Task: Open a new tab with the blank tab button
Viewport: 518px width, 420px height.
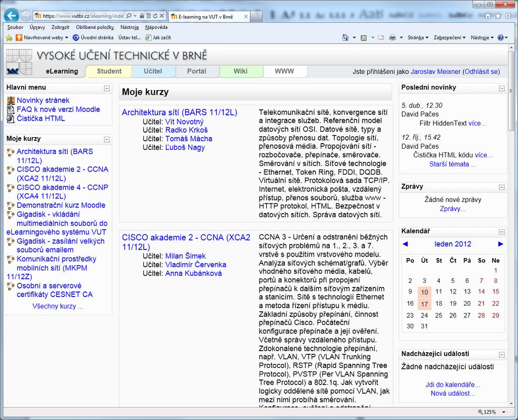Action: pos(256,16)
